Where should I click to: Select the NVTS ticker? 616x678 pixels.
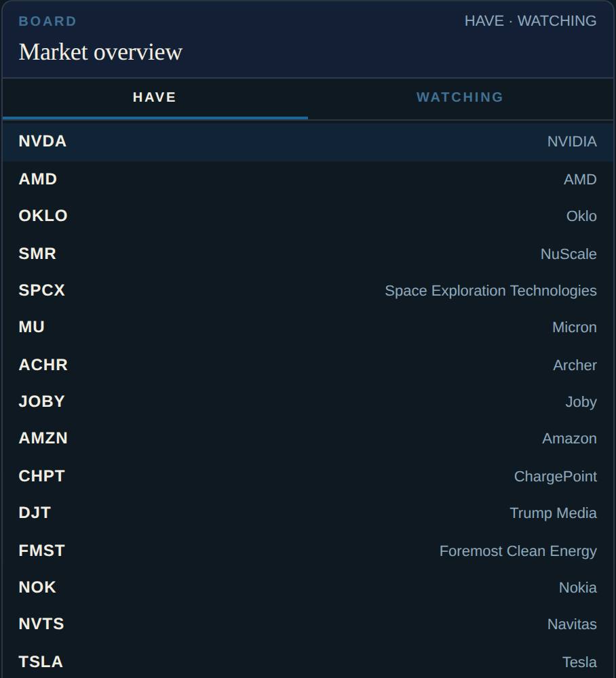(41, 624)
